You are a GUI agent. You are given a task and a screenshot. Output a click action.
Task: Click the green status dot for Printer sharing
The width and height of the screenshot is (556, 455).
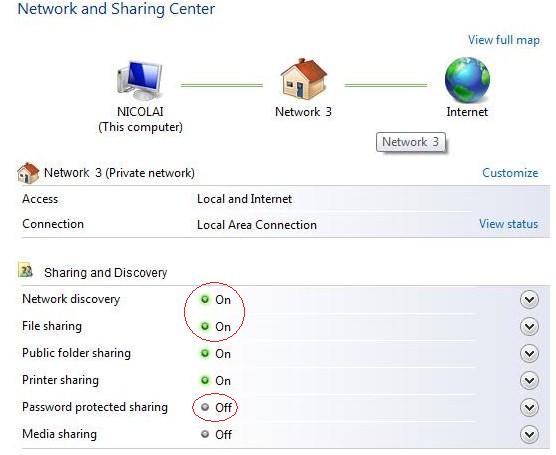click(205, 380)
